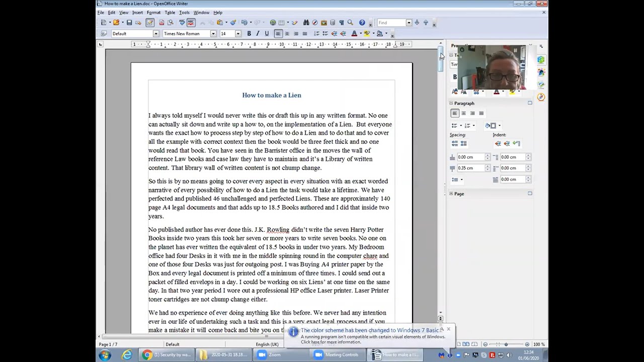Click the Insert Table icon
The image size is (644, 362).
coord(281,23)
